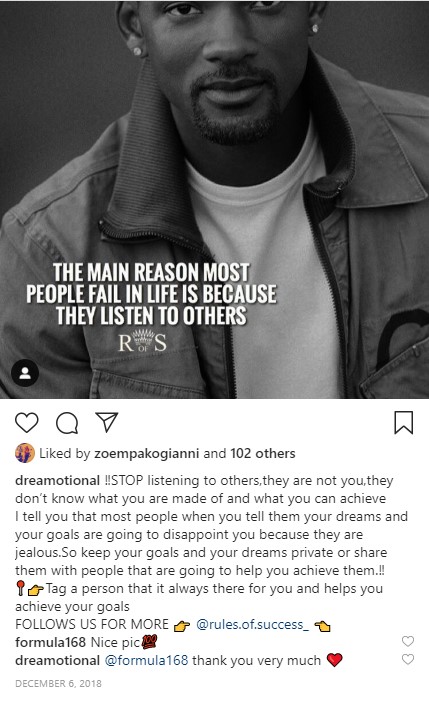Show tagged people icon on photo
Viewport: 429px width, 707px height.
pos(25,373)
